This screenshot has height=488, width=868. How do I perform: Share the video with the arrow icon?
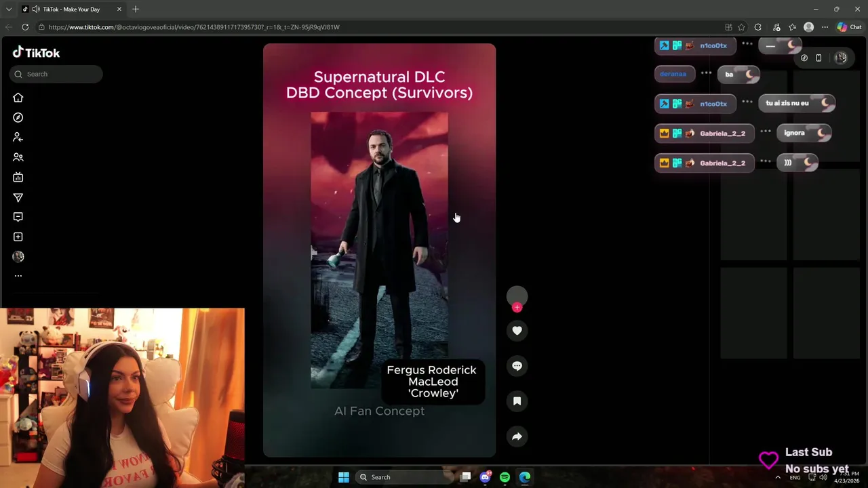pyautogui.click(x=517, y=436)
